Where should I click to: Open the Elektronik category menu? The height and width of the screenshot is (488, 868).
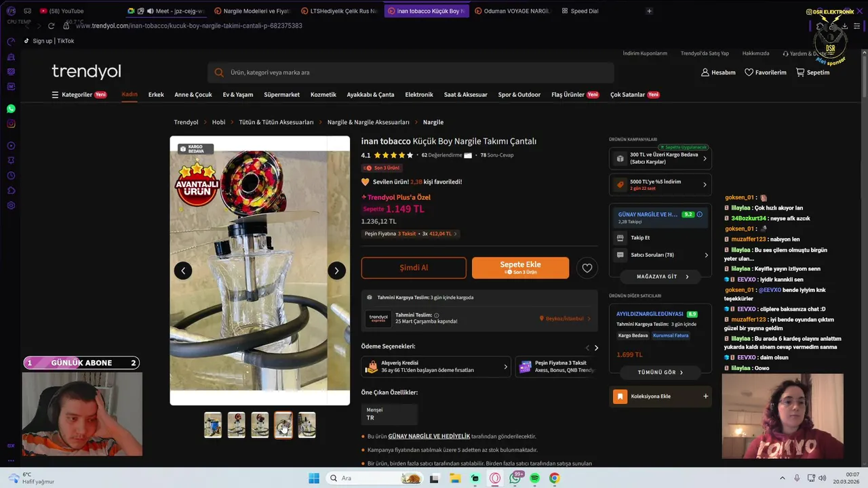419,95
